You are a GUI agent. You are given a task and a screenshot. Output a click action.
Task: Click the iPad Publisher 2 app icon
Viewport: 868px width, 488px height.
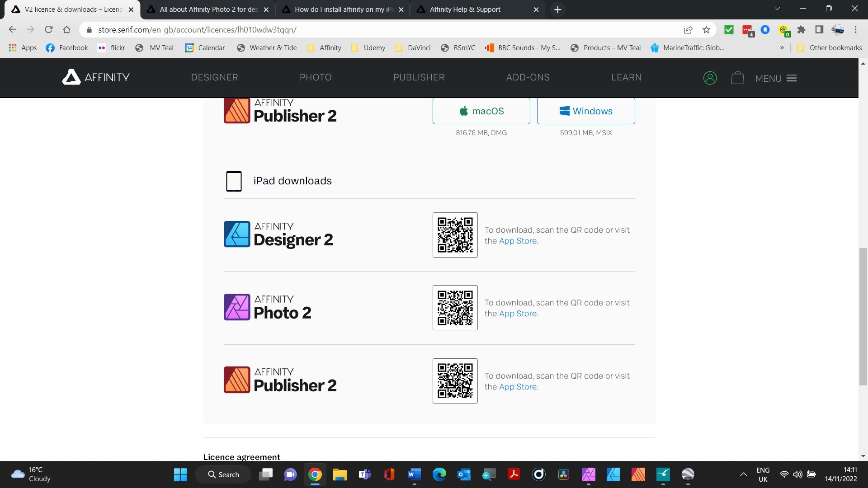[237, 380]
